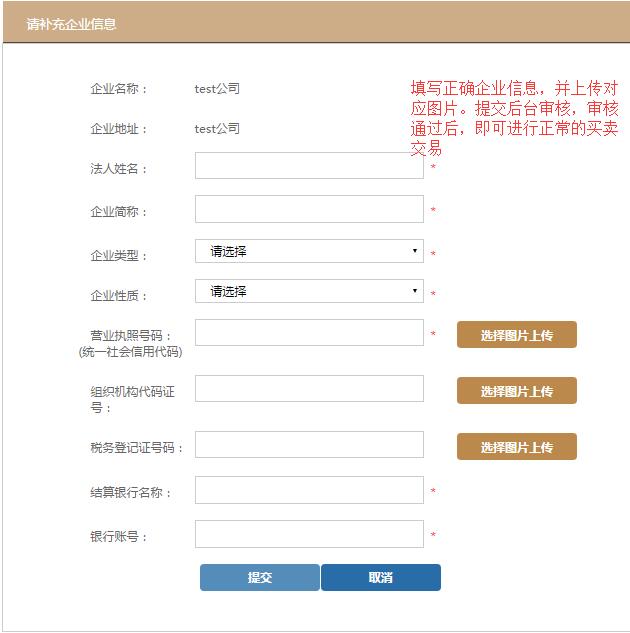Screen dimensions: 630x633
Task: Click the 银行账号 input field
Action: (x=309, y=535)
